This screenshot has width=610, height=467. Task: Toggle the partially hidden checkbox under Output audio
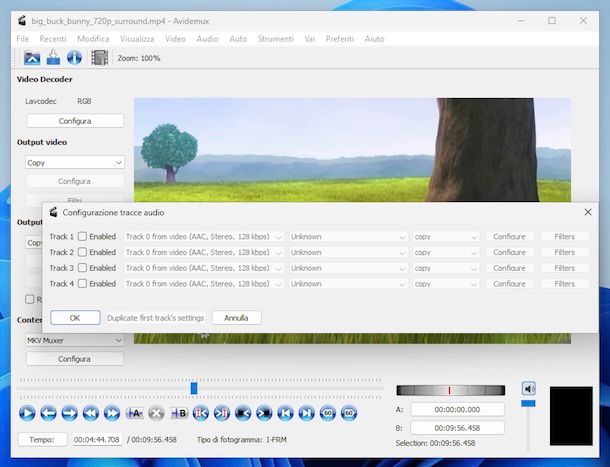click(x=30, y=299)
